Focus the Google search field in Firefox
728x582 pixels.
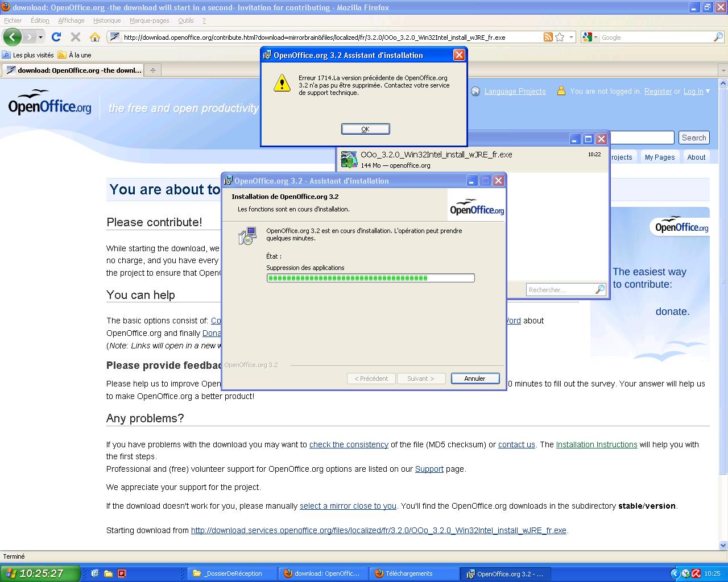pyautogui.click(x=656, y=37)
